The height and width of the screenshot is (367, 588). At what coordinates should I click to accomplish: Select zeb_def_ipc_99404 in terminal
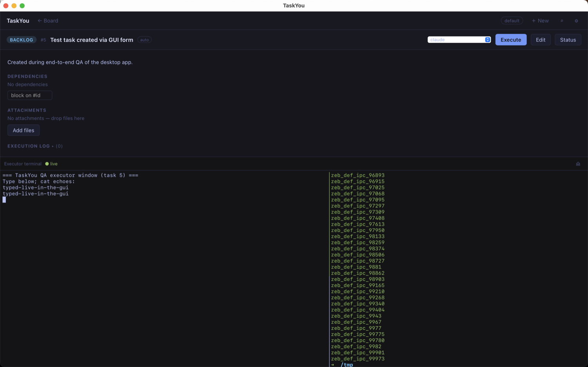coord(358,310)
